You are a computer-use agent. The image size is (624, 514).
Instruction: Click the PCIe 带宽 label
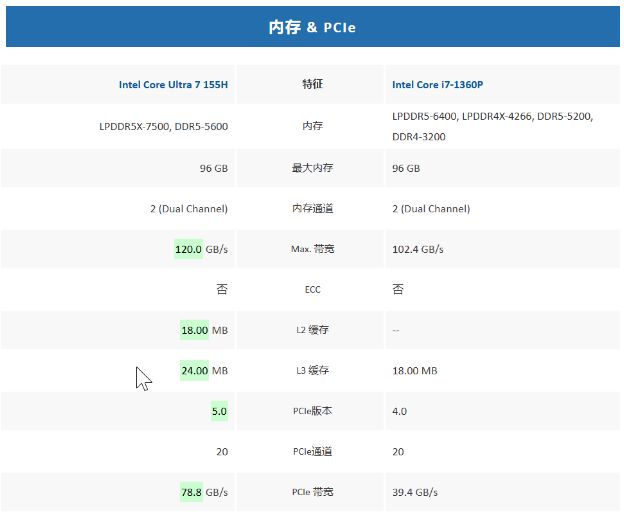[312, 492]
